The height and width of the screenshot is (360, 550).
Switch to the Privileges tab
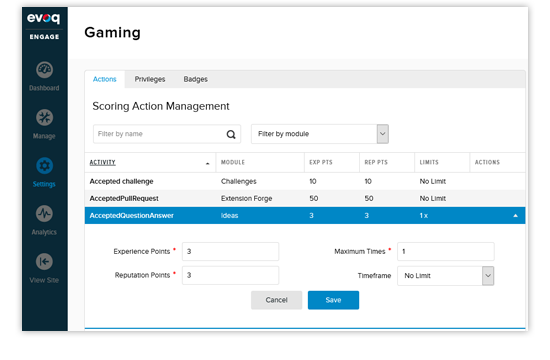(150, 79)
